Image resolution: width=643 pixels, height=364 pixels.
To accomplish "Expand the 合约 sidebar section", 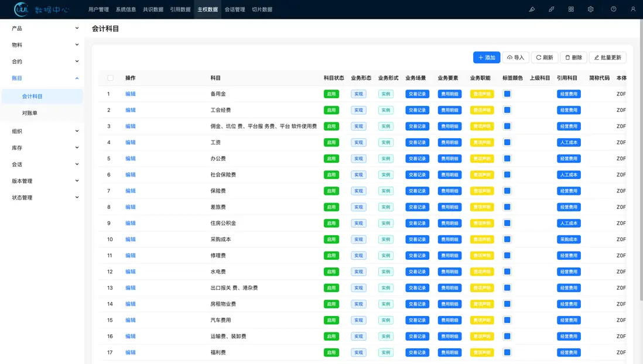I will 42,61.
